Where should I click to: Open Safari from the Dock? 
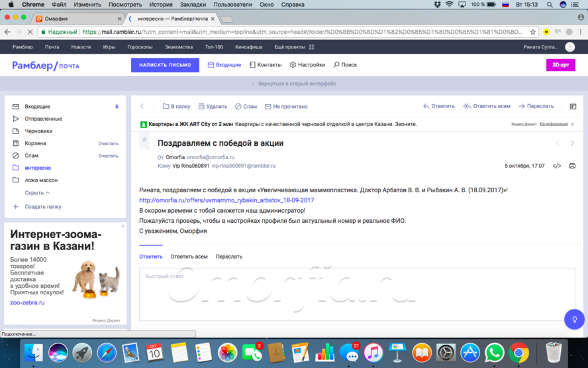click(x=107, y=353)
